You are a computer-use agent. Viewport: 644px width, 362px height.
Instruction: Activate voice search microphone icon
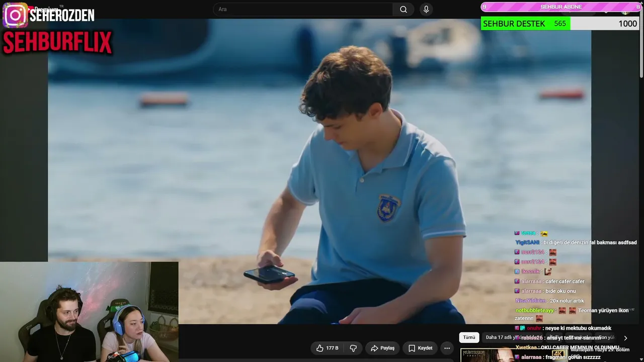click(x=426, y=9)
